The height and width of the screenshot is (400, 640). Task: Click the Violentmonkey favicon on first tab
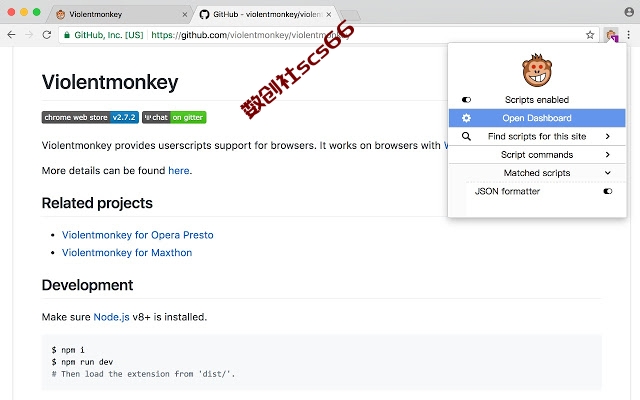(60, 14)
